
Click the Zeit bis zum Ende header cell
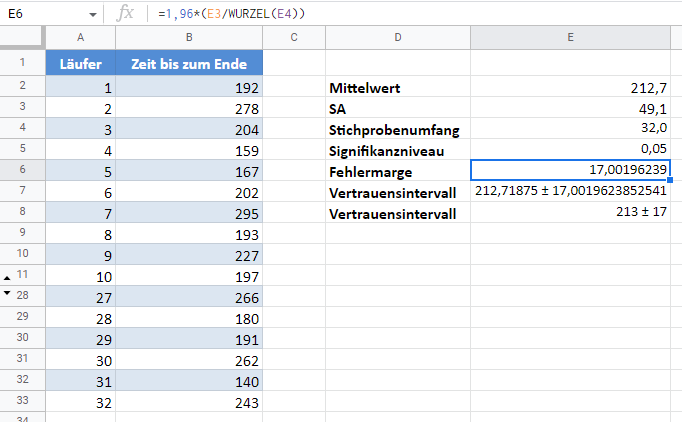[189, 64]
